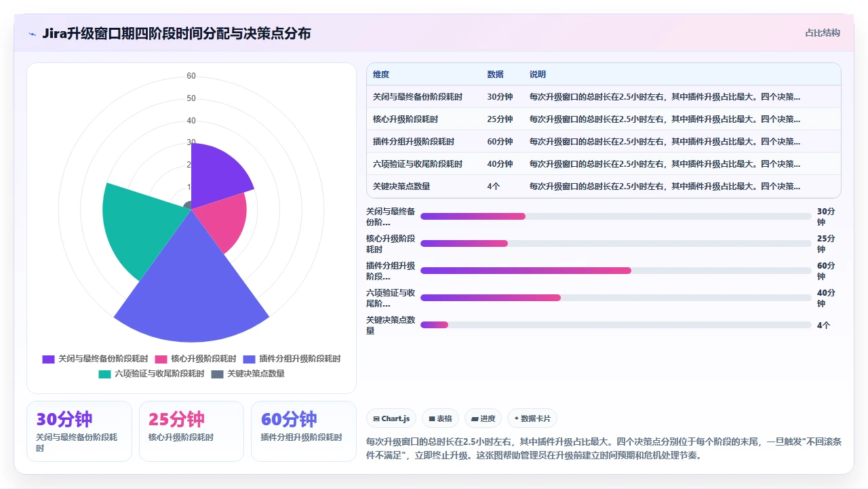Click the 40分钟 cell in table
The width and height of the screenshot is (868, 489).
coord(500,164)
